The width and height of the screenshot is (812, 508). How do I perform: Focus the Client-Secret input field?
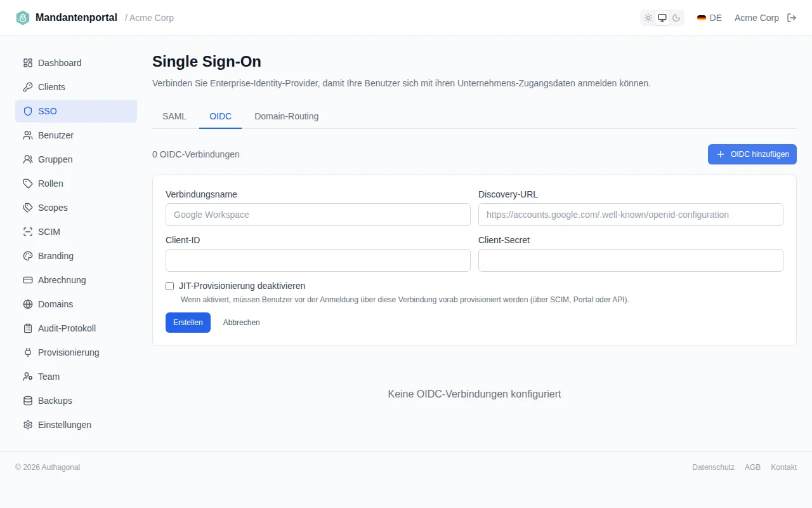click(631, 260)
